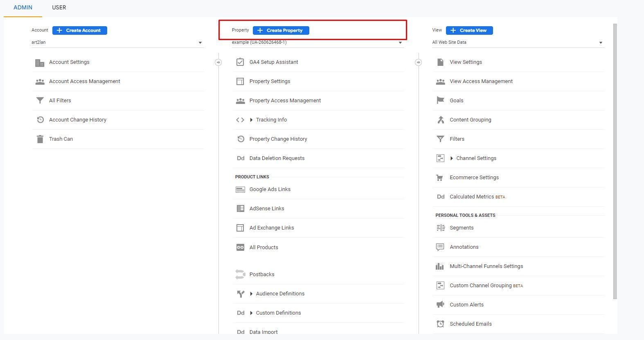Expand the Tracking Info section

tap(251, 120)
